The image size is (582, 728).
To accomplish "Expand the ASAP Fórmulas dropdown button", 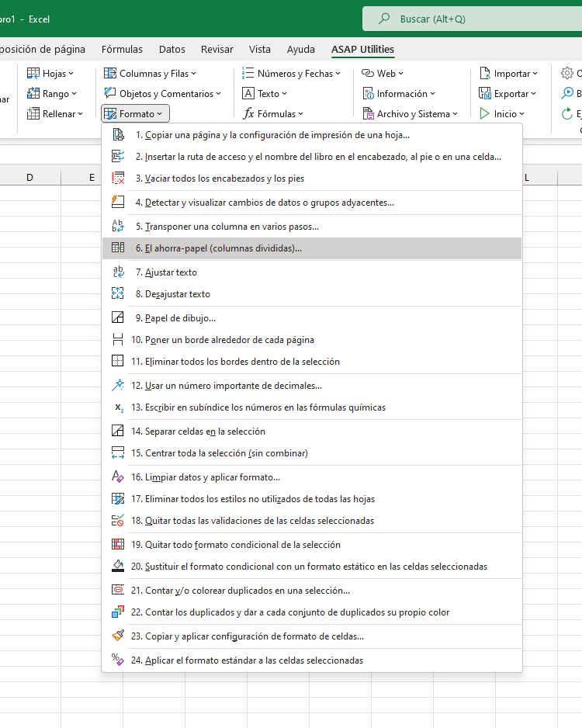I will point(273,114).
